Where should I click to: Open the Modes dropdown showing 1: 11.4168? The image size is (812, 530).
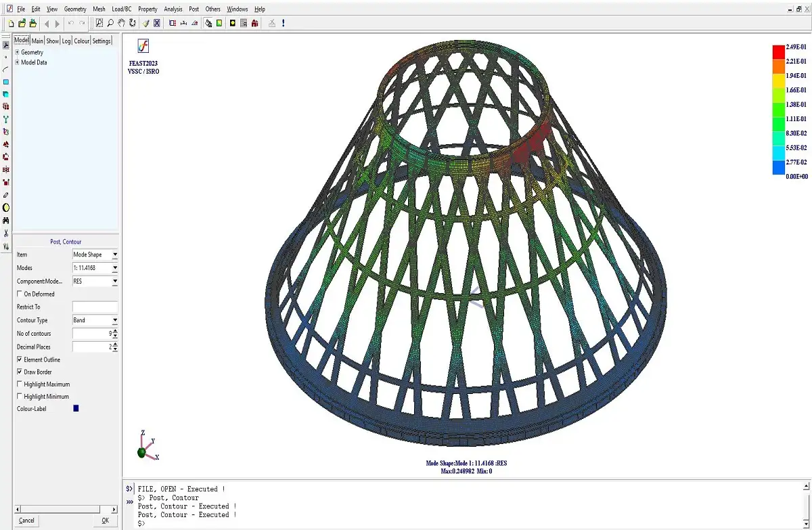coord(114,268)
